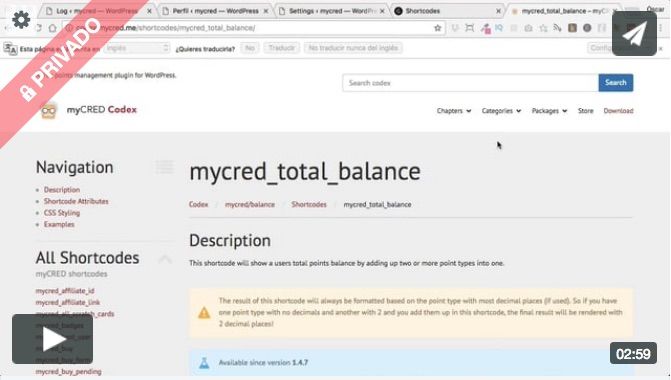Click the gray circle extension icon
The width and height of the screenshot is (671, 380).
[587, 28]
